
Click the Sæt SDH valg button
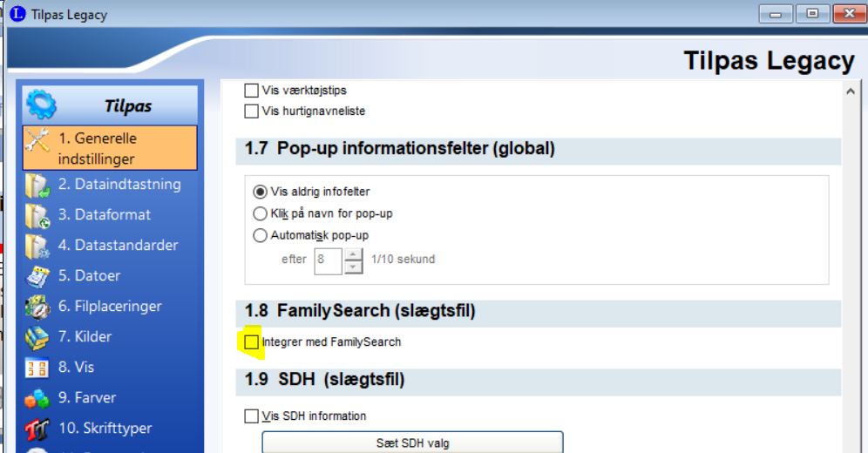(x=412, y=443)
